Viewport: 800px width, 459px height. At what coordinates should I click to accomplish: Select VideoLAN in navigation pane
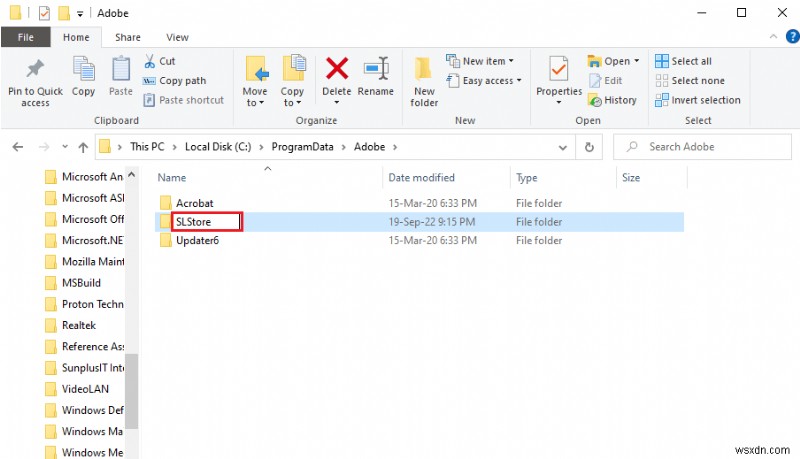click(77, 389)
